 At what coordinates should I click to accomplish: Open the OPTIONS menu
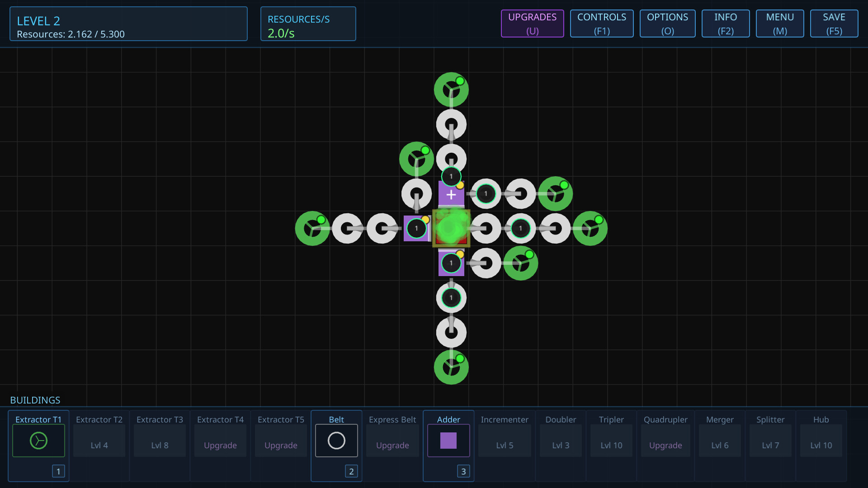pyautogui.click(x=667, y=23)
